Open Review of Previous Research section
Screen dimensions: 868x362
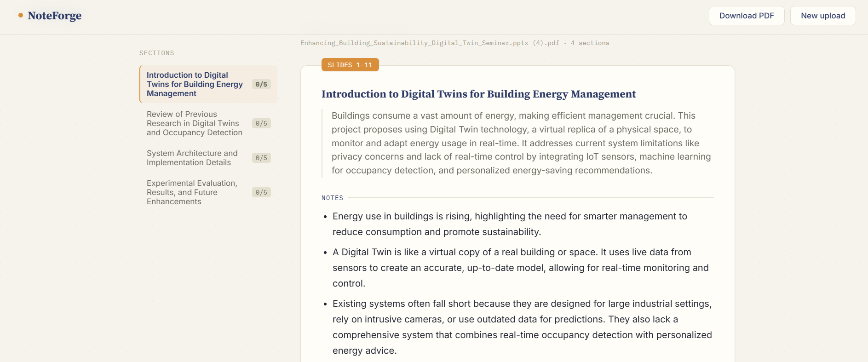pyautogui.click(x=208, y=123)
